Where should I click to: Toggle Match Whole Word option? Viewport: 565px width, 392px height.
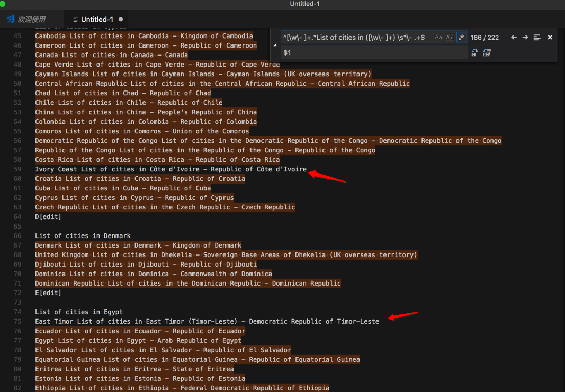click(450, 37)
